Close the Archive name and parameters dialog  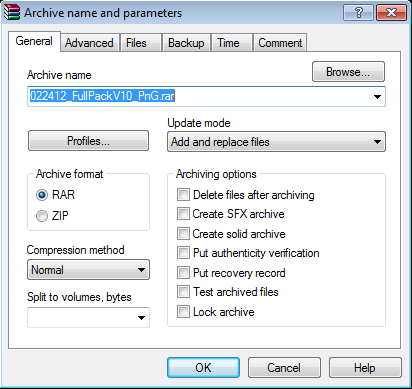392,13
